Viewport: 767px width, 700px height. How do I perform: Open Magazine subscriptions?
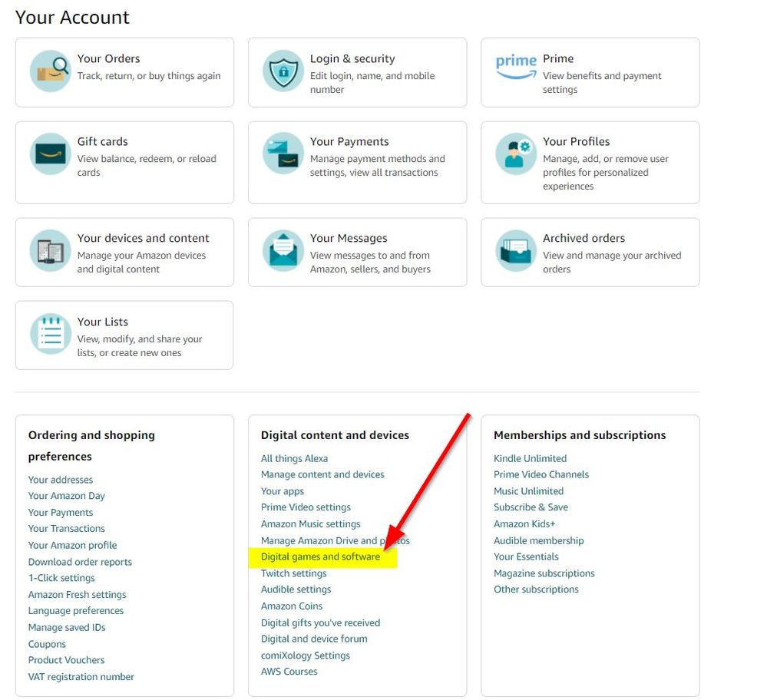pos(544,573)
